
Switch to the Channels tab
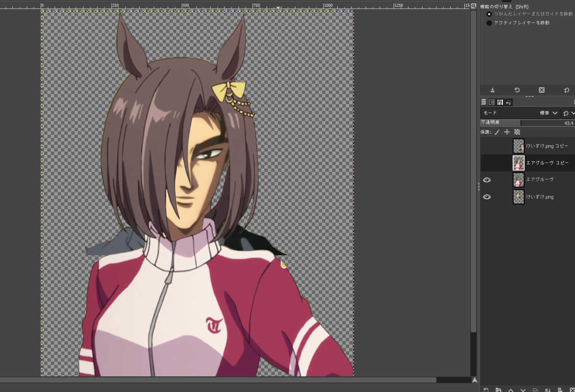point(492,102)
